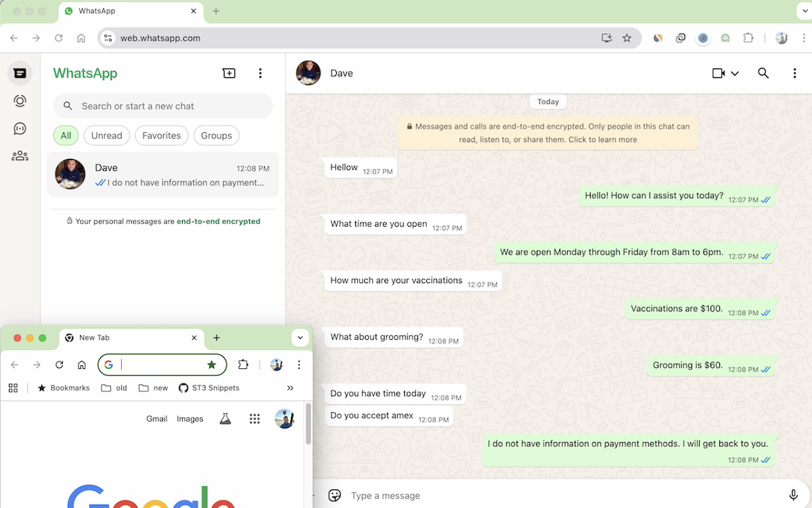Open Search Labs flask icon
812x508 pixels.
click(x=225, y=418)
